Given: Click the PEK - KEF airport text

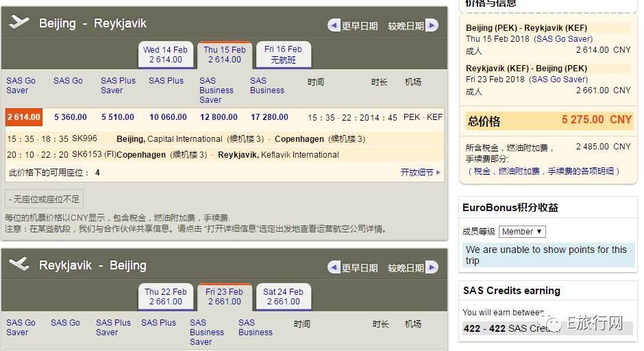Looking at the screenshot, I should coord(423,117).
